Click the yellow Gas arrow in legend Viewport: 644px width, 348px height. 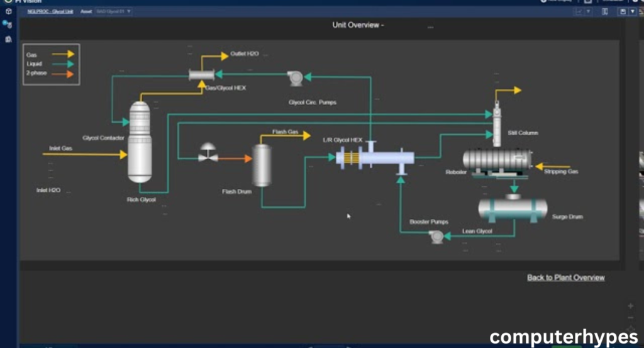pos(63,54)
